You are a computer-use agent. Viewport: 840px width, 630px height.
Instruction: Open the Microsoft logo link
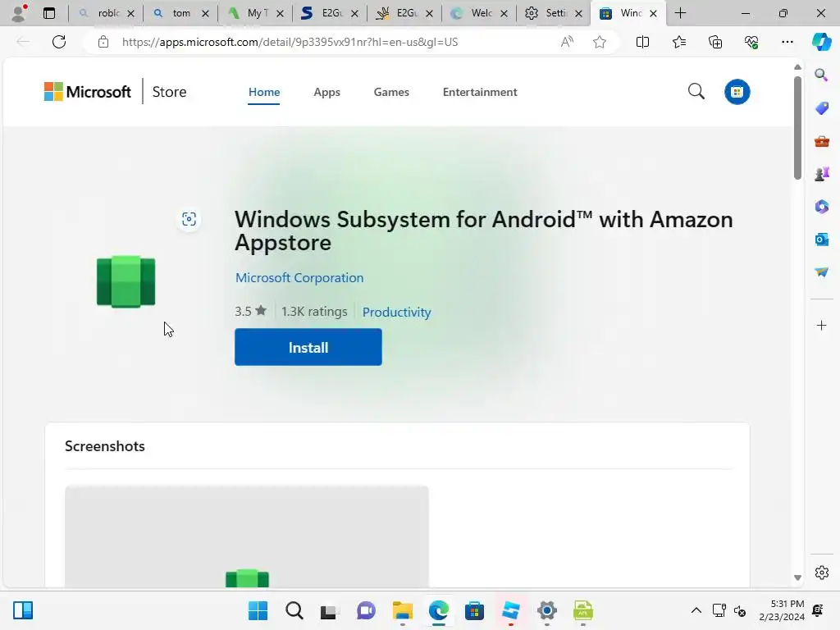coord(87,92)
